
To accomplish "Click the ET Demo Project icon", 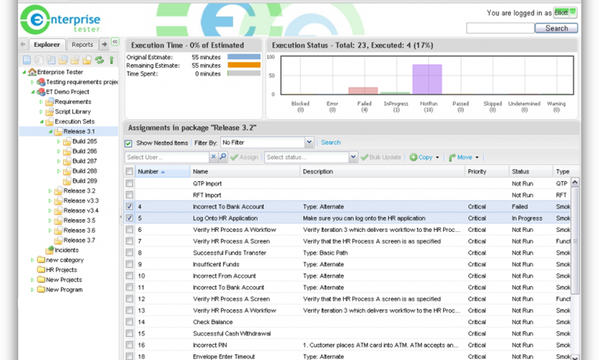I will 41,92.
